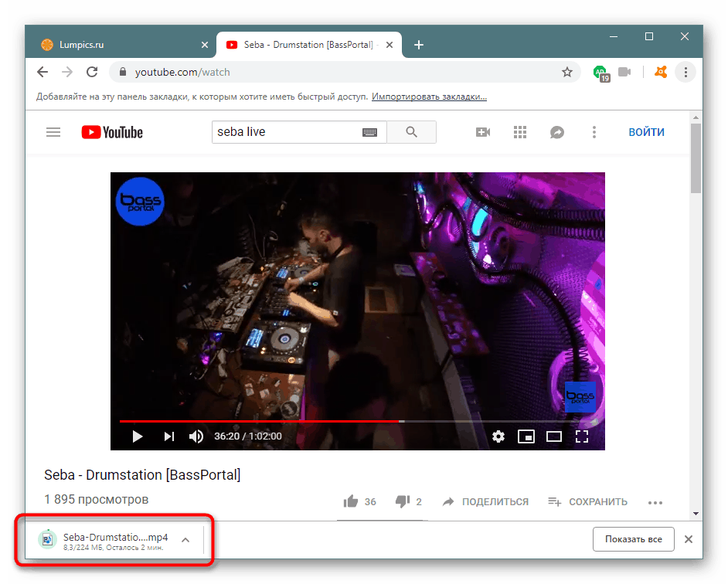Screen dimensions: 728x584
Task: Minimize the Chrome window
Action: (x=614, y=36)
